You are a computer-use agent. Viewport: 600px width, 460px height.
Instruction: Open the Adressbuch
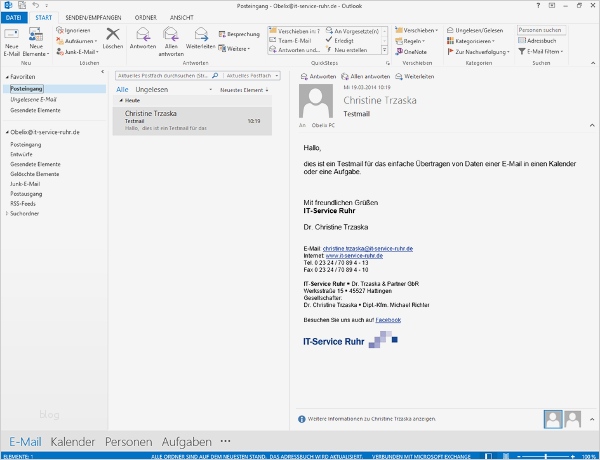[x=537, y=41]
